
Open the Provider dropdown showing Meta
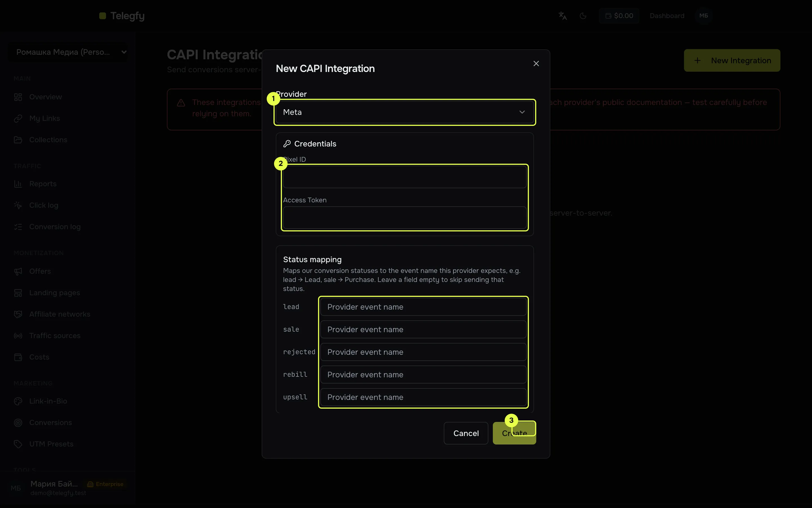pos(405,112)
